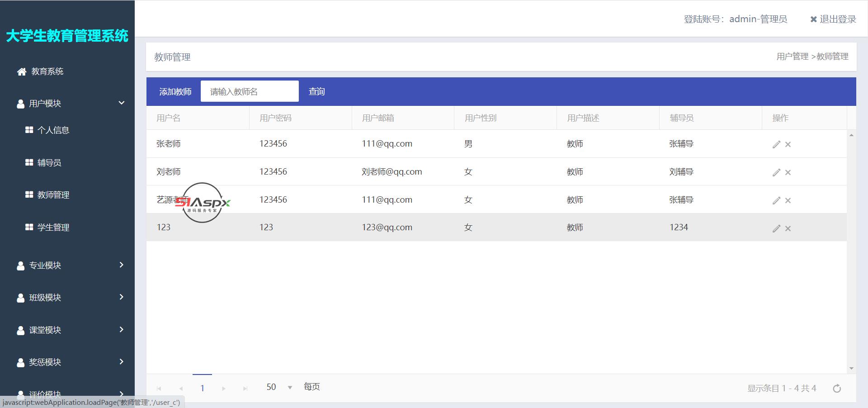Delete the 艺源老师 row with its X icon
868x408 pixels.
point(788,200)
